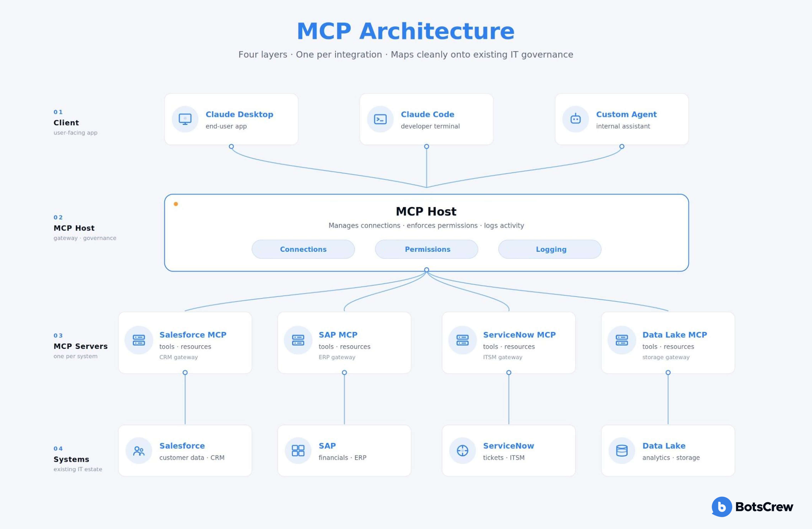Click the Claude Desktop monitor icon
This screenshot has width=812, height=529.
click(x=185, y=119)
